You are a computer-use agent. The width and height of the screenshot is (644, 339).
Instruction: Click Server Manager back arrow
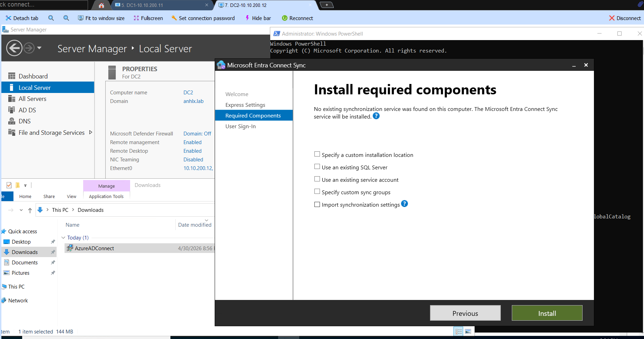14,48
